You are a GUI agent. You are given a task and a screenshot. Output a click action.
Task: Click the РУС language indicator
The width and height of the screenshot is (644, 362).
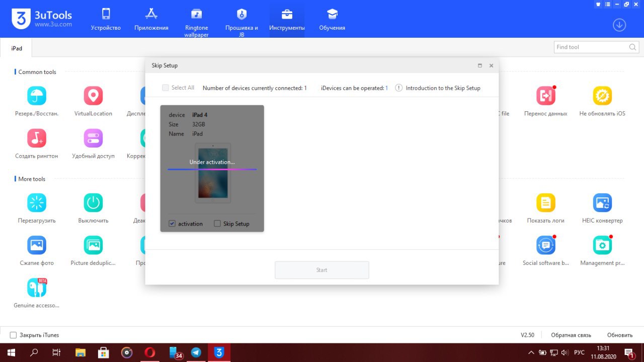[579, 352]
